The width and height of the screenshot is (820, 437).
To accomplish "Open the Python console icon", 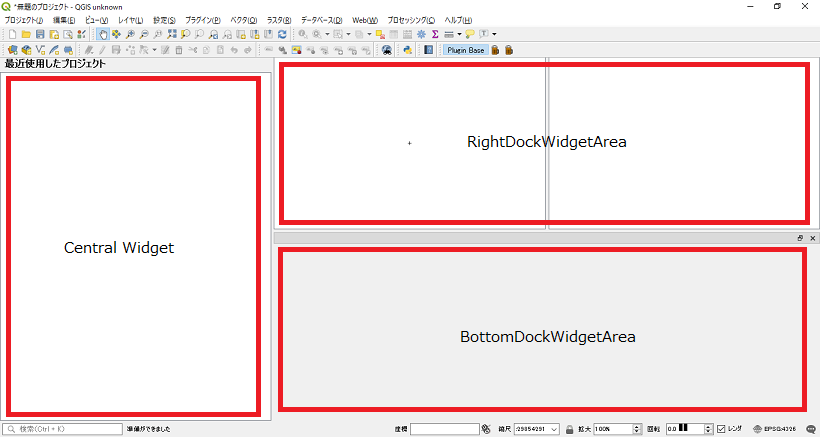I will click(408, 49).
